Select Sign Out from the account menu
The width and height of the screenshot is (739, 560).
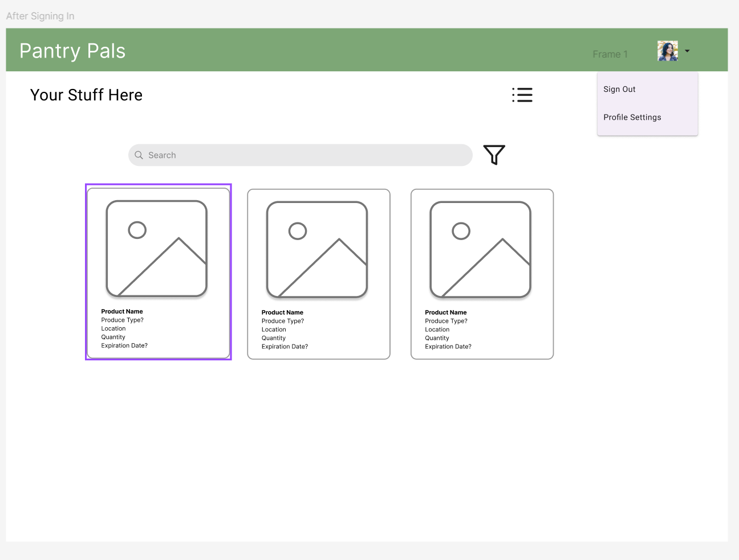point(619,89)
